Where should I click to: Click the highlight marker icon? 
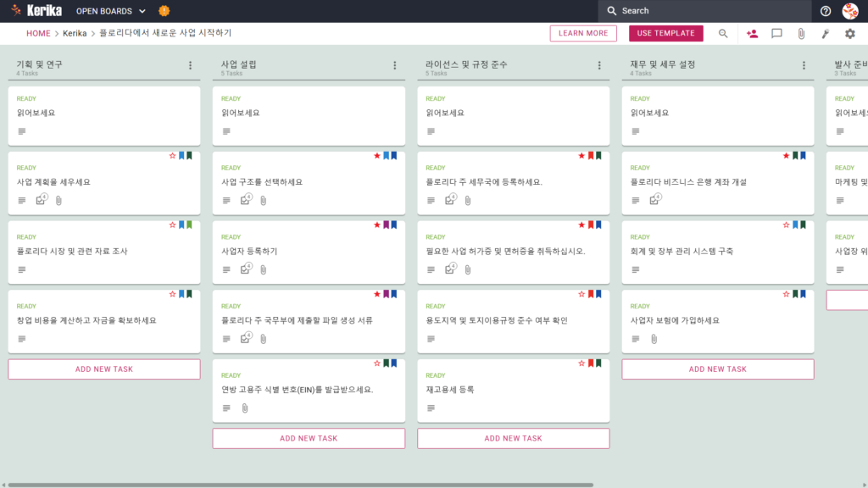click(x=826, y=34)
